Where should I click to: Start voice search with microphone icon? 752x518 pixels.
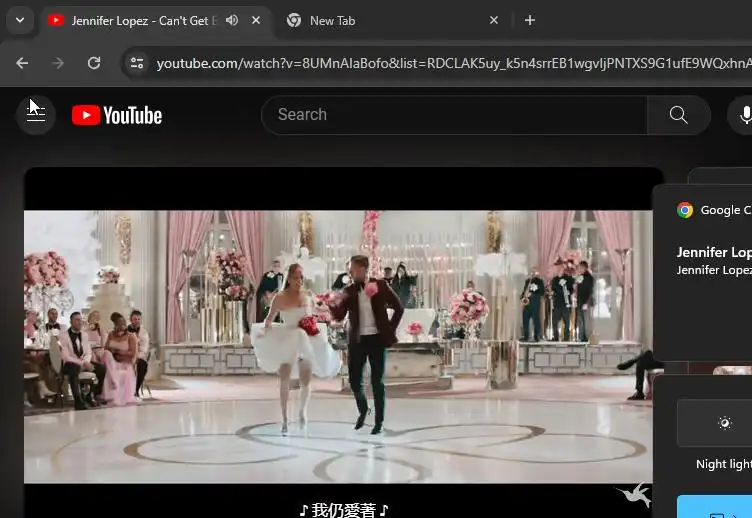pos(745,115)
